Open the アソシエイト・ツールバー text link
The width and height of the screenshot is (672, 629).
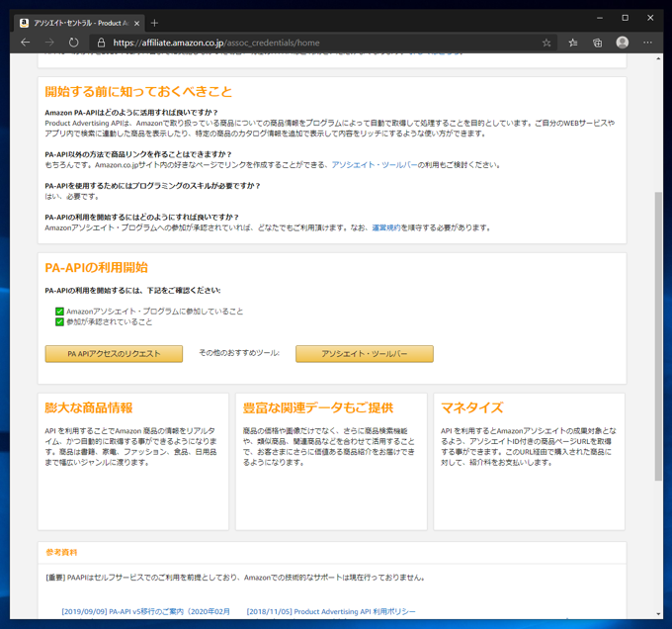coord(375,164)
